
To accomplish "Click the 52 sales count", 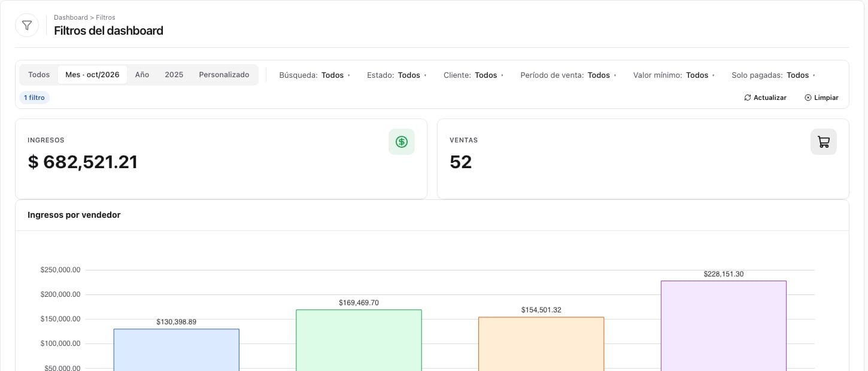I will tap(461, 162).
